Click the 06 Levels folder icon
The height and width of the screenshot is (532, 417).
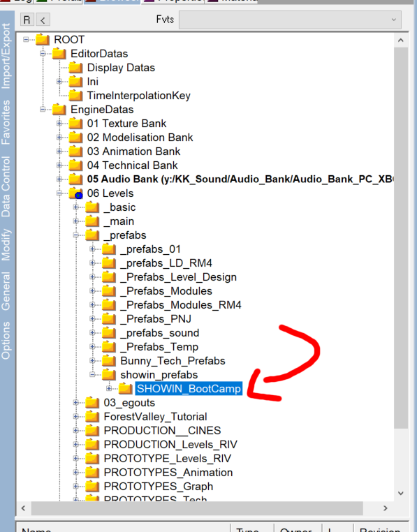(x=75, y=193)
